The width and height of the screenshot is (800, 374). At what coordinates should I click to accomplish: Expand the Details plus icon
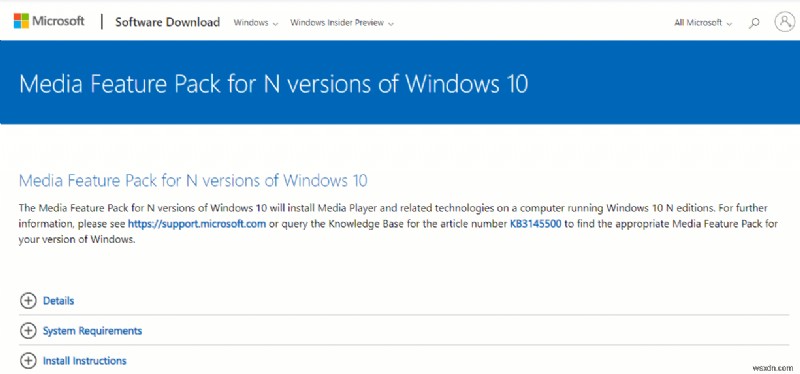pyautogui.click(x=28, y=301)
